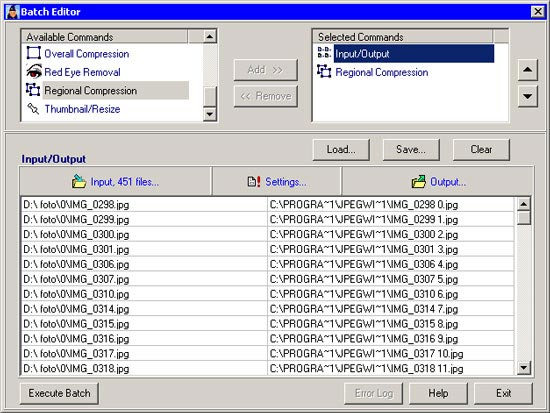550x413 pixels.
Task: Open the Settings... section
Action: pos(277,181)
